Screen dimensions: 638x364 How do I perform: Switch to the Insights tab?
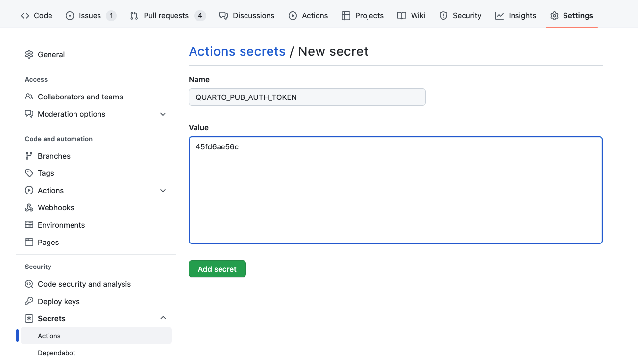pyautogui.click(x=516, y=16)
